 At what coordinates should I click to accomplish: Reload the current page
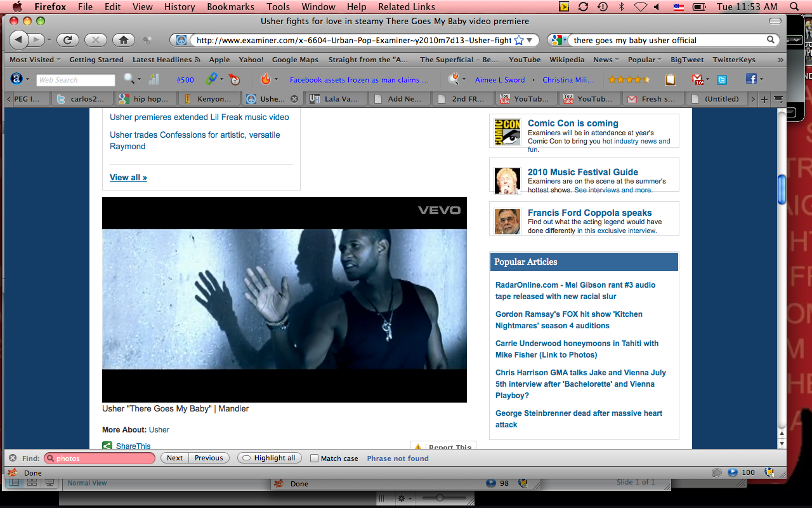tap(67, 40)
